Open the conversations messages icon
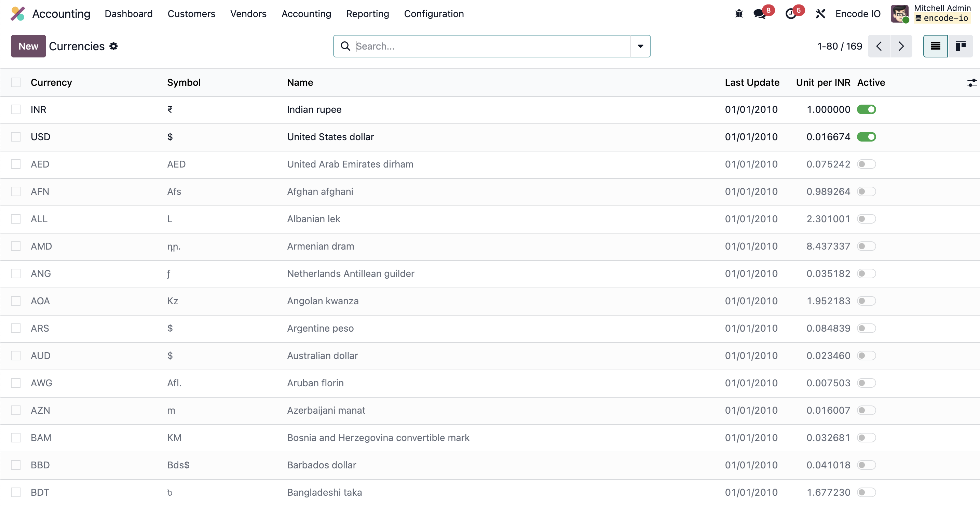Screen dimensions: 980x506 [759, 14]
